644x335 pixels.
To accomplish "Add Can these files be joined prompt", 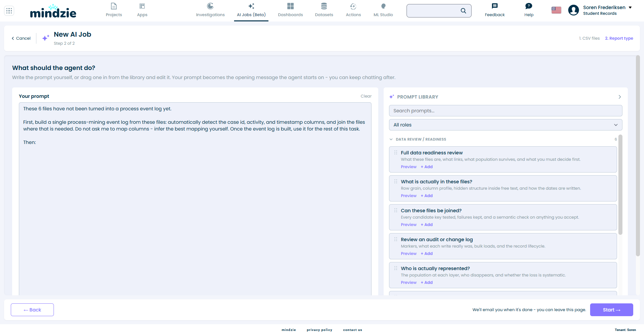I will coord(427,225).
